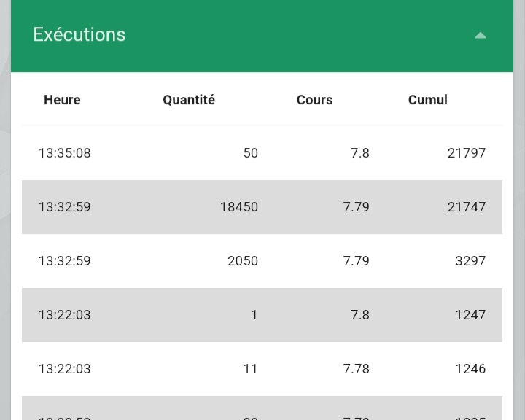
Task: Collapse the Exécutions panel arrow
Action: point(481,36)
